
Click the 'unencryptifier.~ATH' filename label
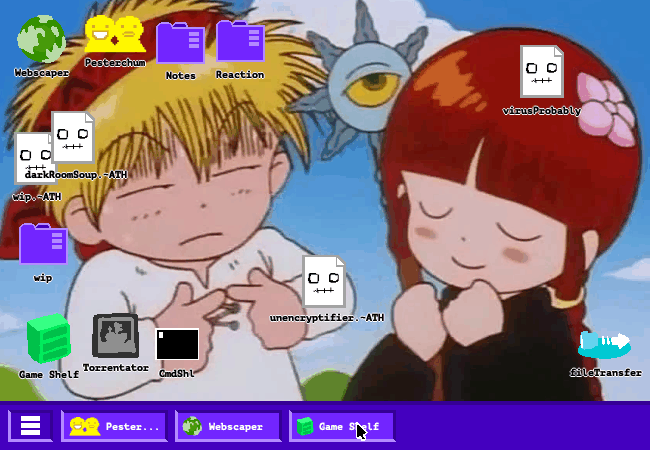327,317
